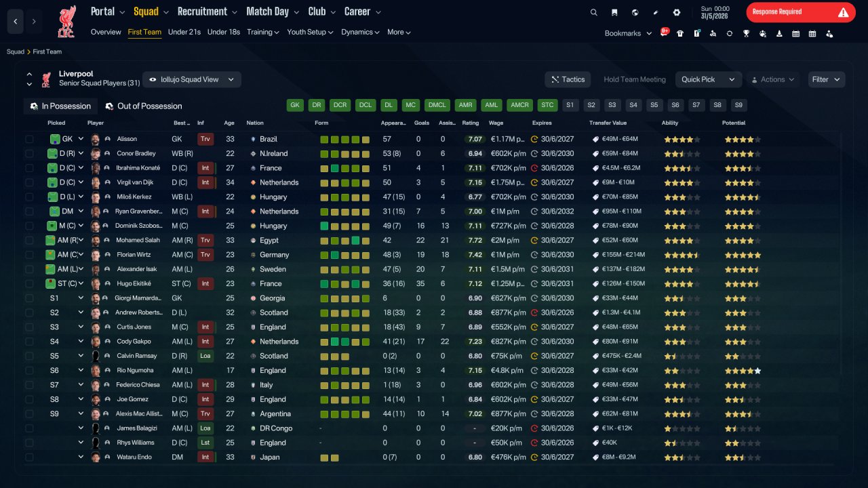Expand the Bookmarks dropdown

click(628, 33)
